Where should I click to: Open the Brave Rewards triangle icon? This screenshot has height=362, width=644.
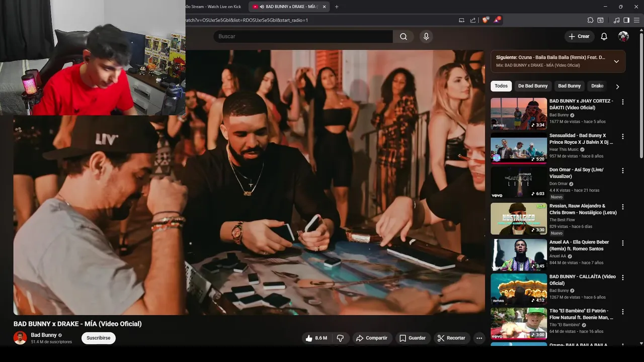pos(497,20)
